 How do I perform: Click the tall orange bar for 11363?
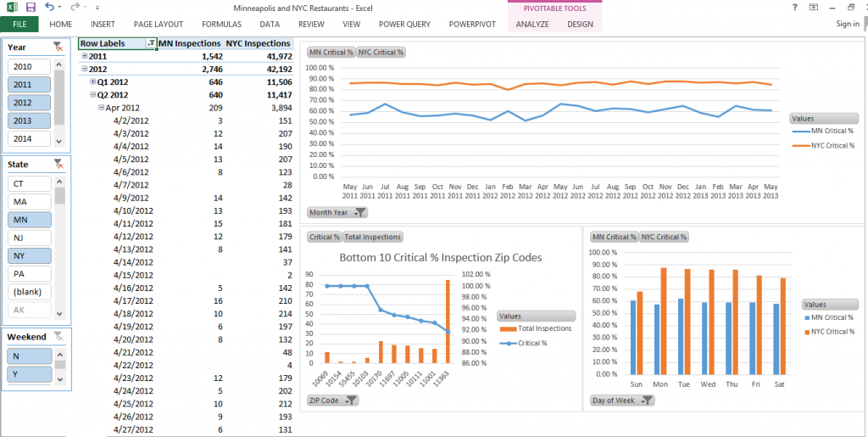click(448, 322)
